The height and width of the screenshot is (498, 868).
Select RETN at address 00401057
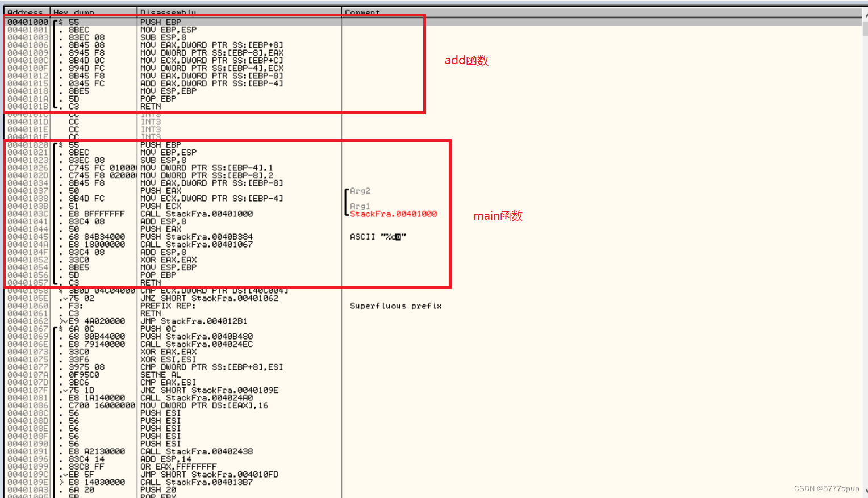click(151, 283)
